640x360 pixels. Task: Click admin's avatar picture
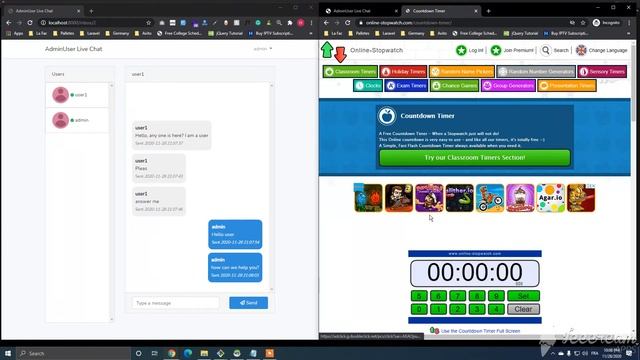[x=60, y=120]
